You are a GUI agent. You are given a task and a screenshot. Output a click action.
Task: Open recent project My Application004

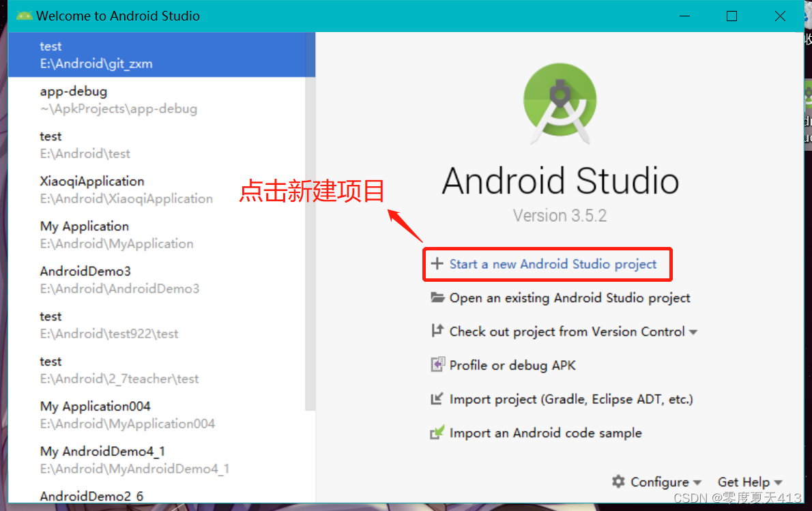[156, 415]
